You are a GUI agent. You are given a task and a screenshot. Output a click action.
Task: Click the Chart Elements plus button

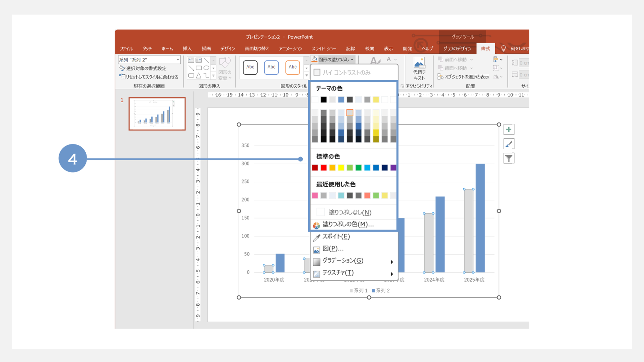click(509, 130)
